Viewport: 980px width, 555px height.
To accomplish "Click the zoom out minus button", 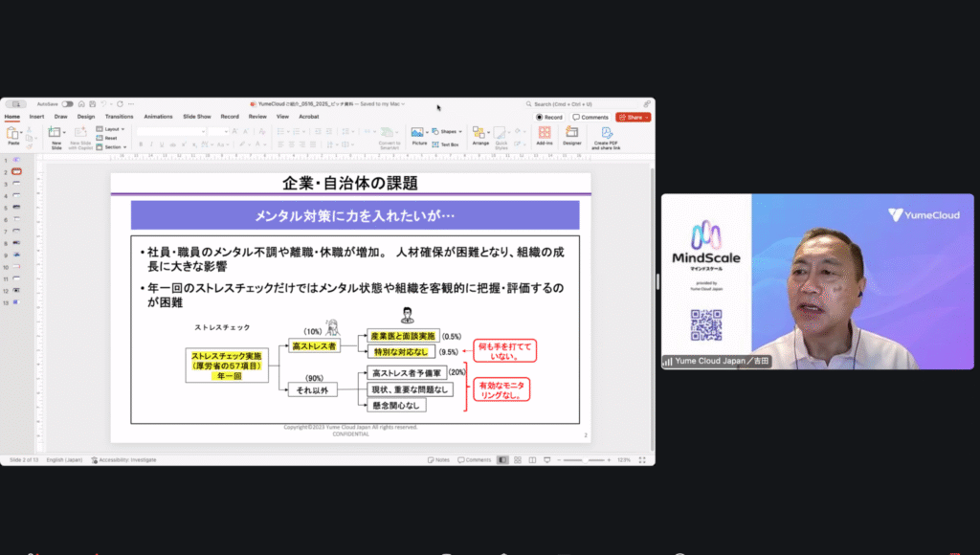I will [x=559, y=460].
